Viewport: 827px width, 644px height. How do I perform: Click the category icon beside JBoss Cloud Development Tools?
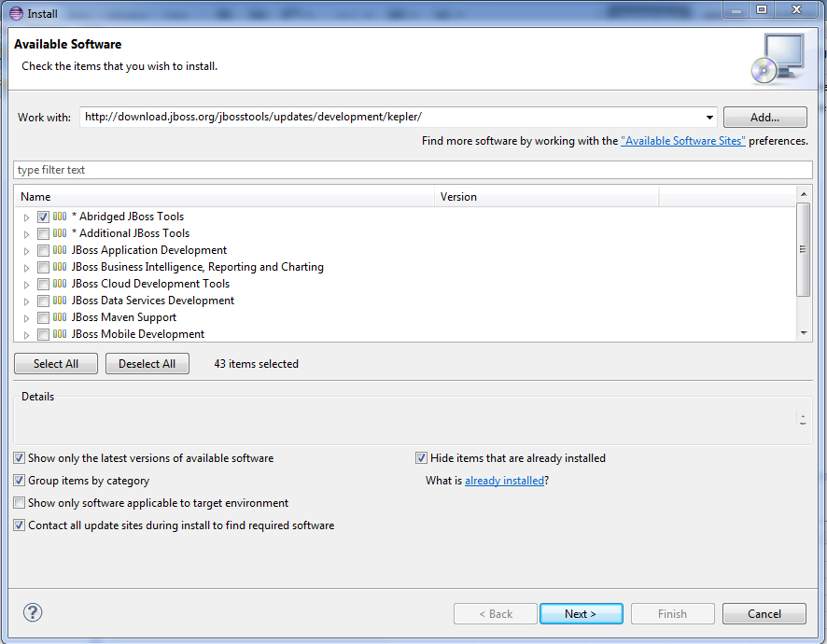pyautogui.click(x=60, y=284)
